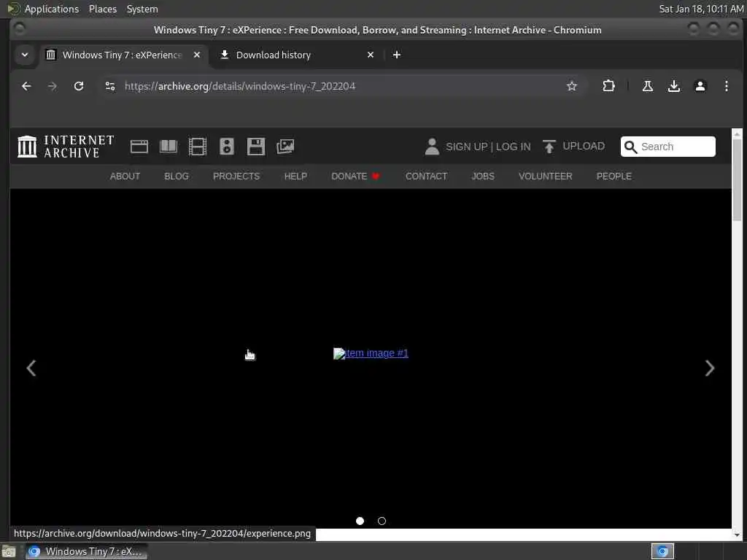
Task: Click the scrollbar down arrow
Action: [737, 534]
